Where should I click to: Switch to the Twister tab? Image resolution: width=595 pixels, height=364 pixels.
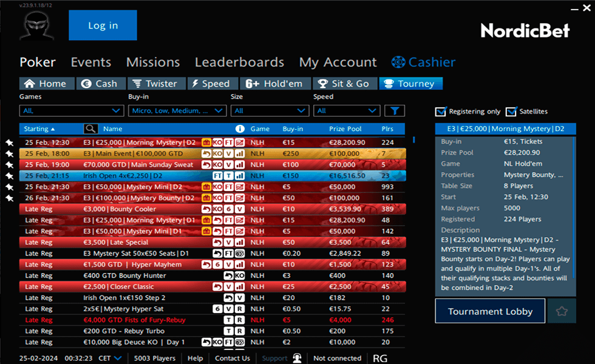point(157,84)
